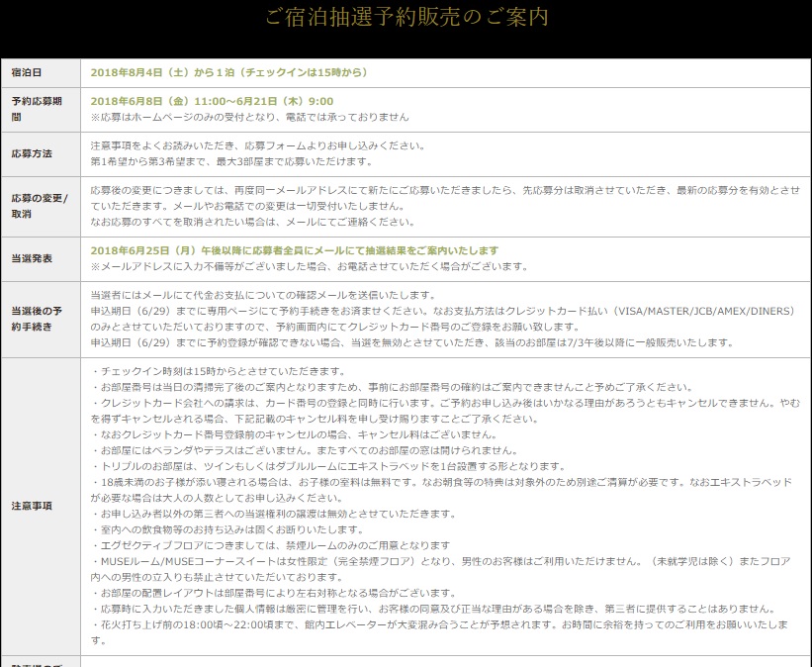Click bullet 応募時に入力いただきました個人情報は

pos(434,609)
